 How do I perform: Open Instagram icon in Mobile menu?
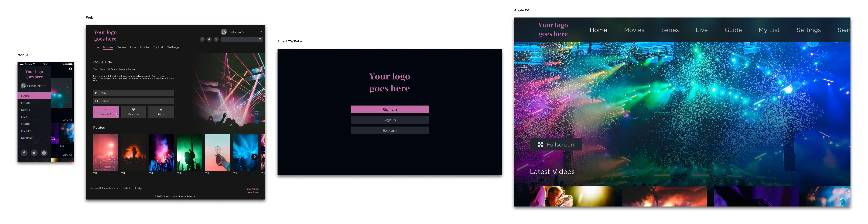(44, 153)
